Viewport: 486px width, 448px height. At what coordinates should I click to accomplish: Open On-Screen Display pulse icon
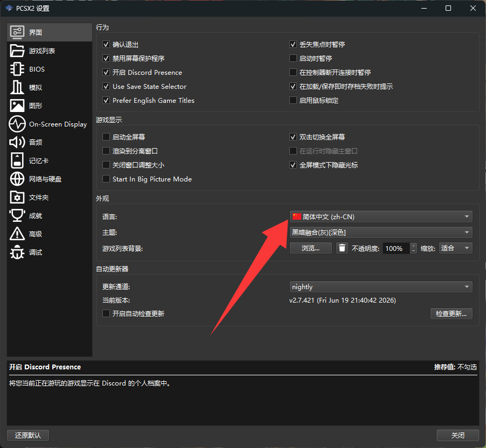17,124
